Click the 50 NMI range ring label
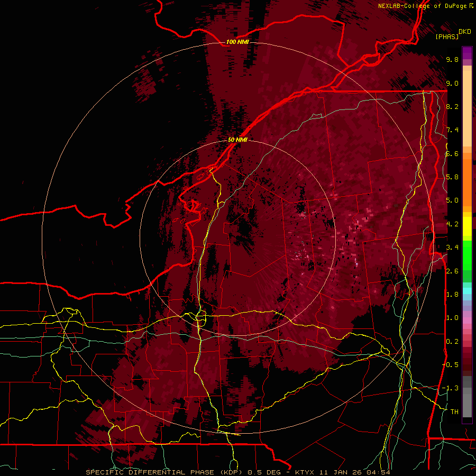476x476 pixels. tap(237, 140)
